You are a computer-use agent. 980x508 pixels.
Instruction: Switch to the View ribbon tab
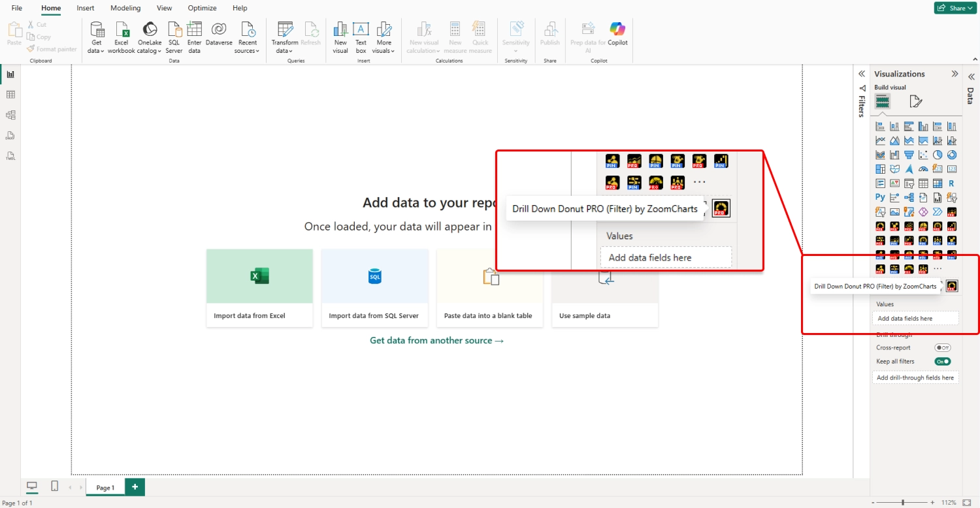pyautogui.click(x=165, y=8)
